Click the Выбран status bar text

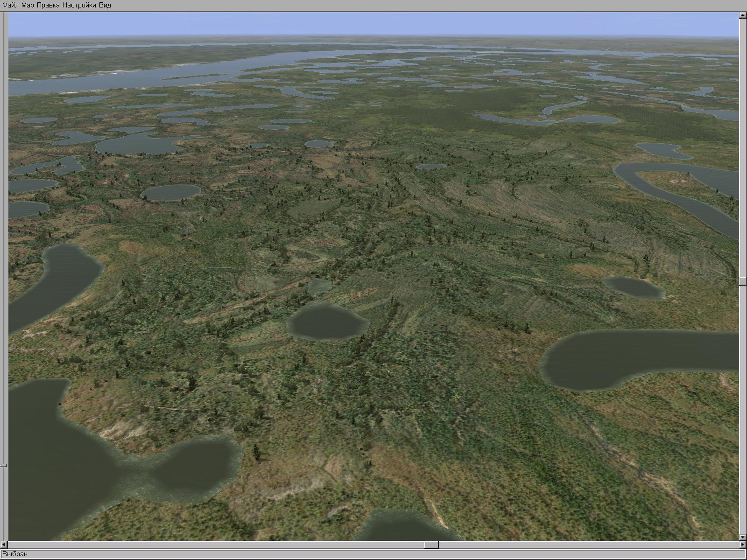click(15, 554)
